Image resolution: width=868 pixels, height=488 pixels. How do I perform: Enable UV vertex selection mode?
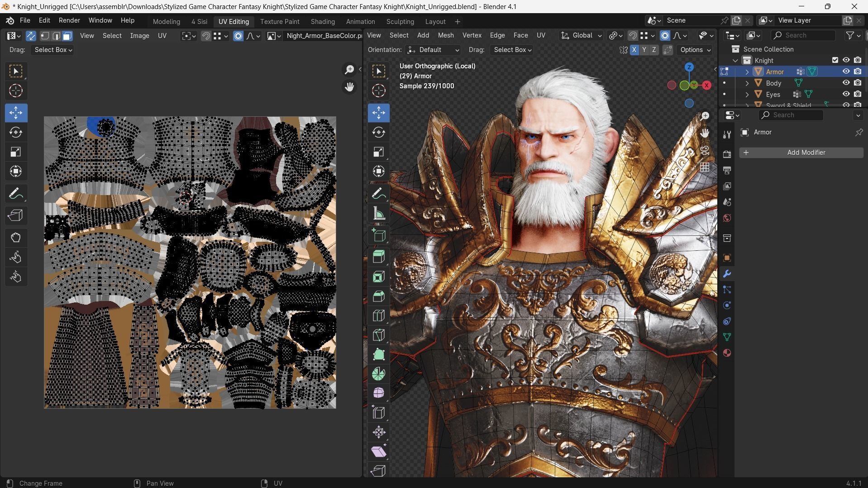coord(45,36)
